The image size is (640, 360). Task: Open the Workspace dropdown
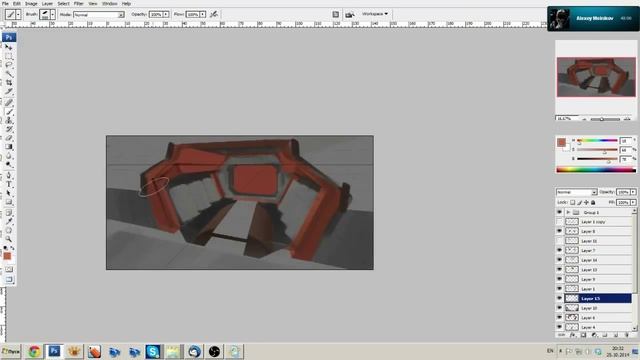point(375,14)
